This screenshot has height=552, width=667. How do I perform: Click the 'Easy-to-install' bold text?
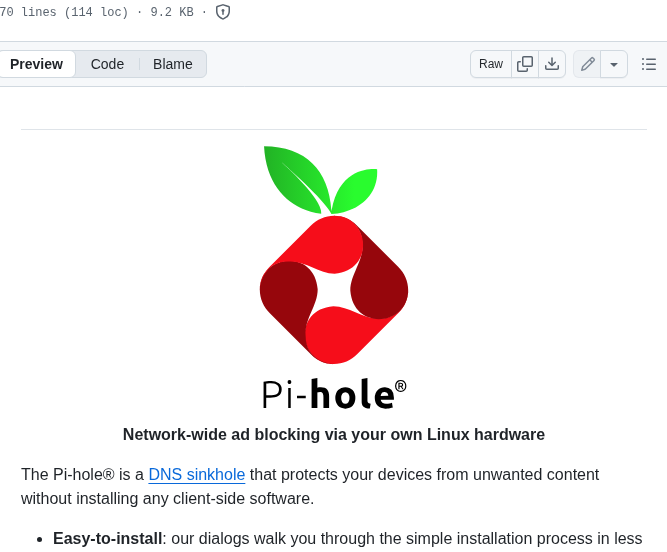(107, 538)
